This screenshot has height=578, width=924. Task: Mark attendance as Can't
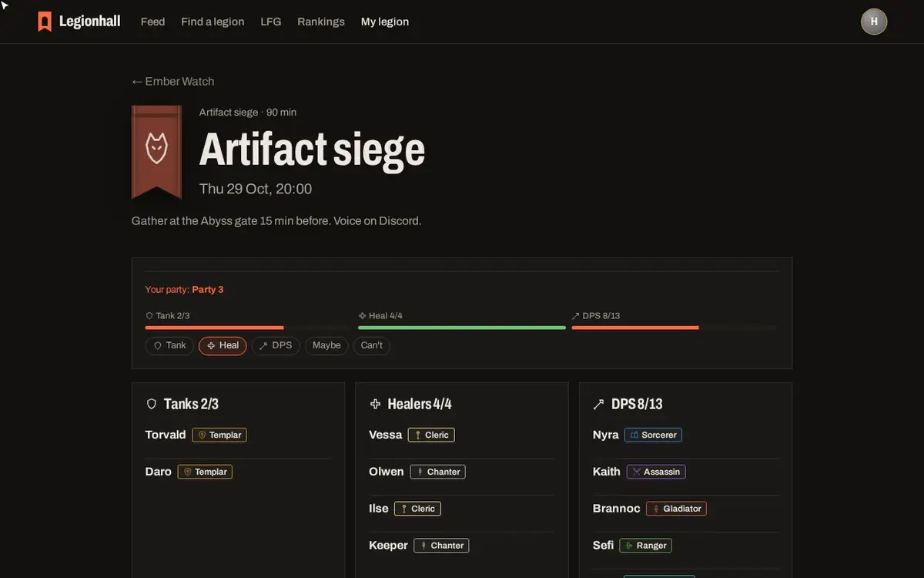372,345
